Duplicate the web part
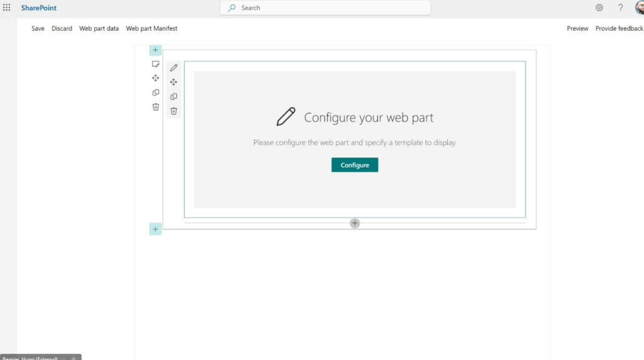This screenshot has height=360, width=644. coord(174,97)
